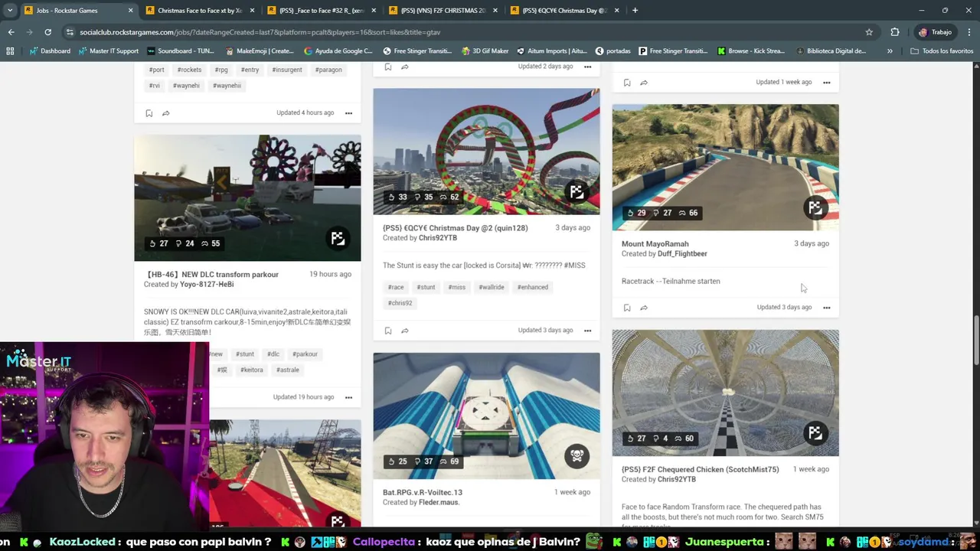
Task: Open portadas bookmark
Action: [x=612, y=51]
